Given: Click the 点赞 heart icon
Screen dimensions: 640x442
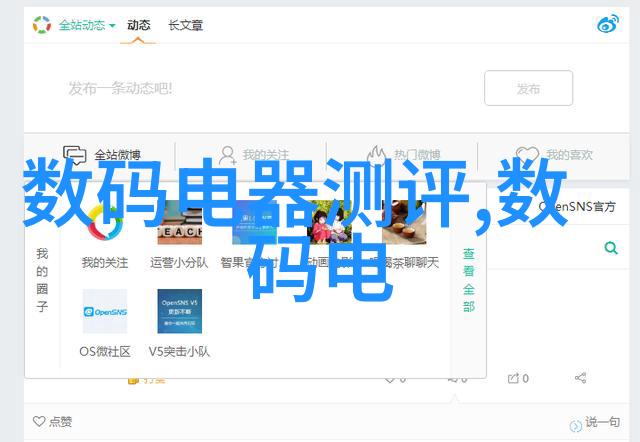Looking at the screenshot, I should (39, 422).
